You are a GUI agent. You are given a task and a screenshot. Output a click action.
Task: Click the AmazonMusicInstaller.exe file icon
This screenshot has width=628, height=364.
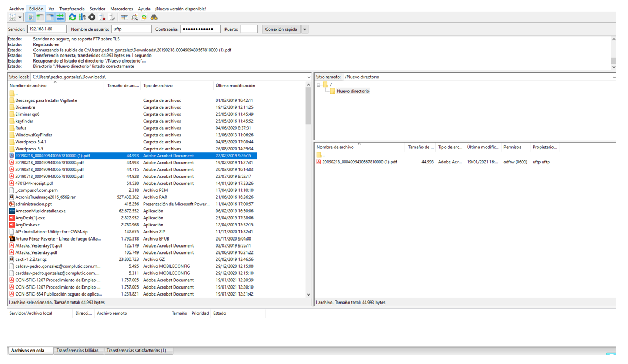[12, 211]
